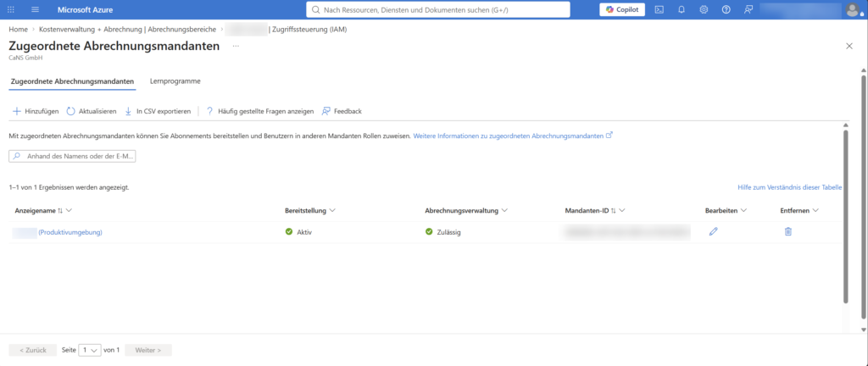Click the Microsoft Azure home title
Viewport: 868px width, 366px height.
[84, 9]
